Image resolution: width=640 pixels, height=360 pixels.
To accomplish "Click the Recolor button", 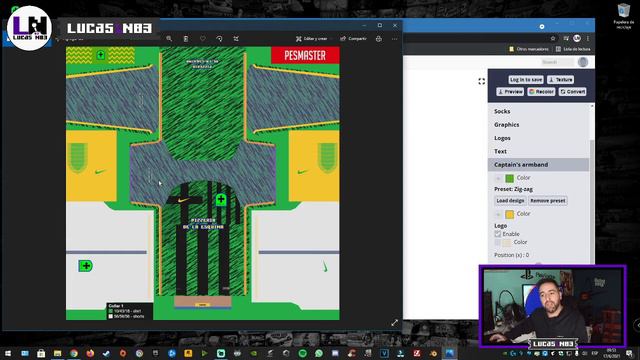I will [541, 91].
